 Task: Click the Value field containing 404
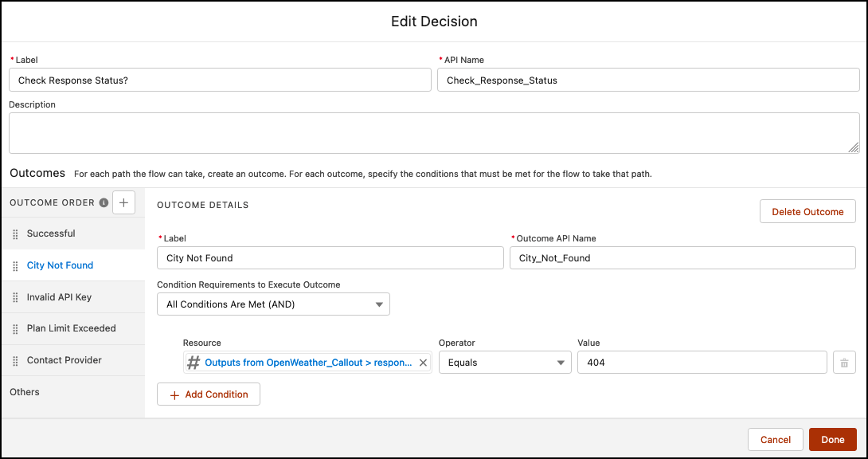(x=702, y=363)
